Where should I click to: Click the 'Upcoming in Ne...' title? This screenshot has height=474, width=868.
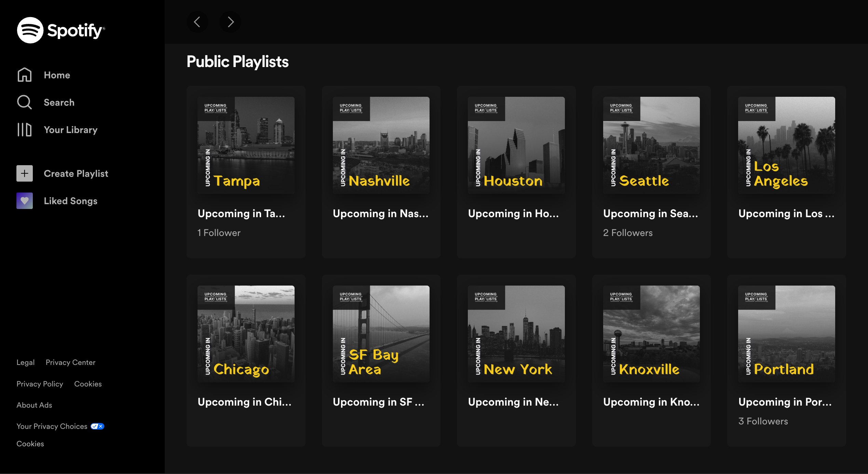click(x=514, y=402)
